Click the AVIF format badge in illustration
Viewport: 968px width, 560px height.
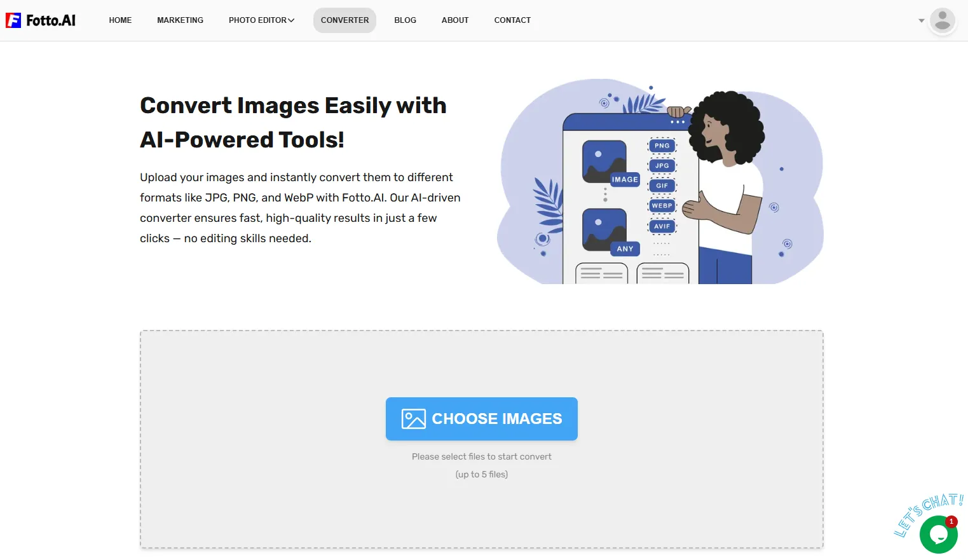point(662,226)
